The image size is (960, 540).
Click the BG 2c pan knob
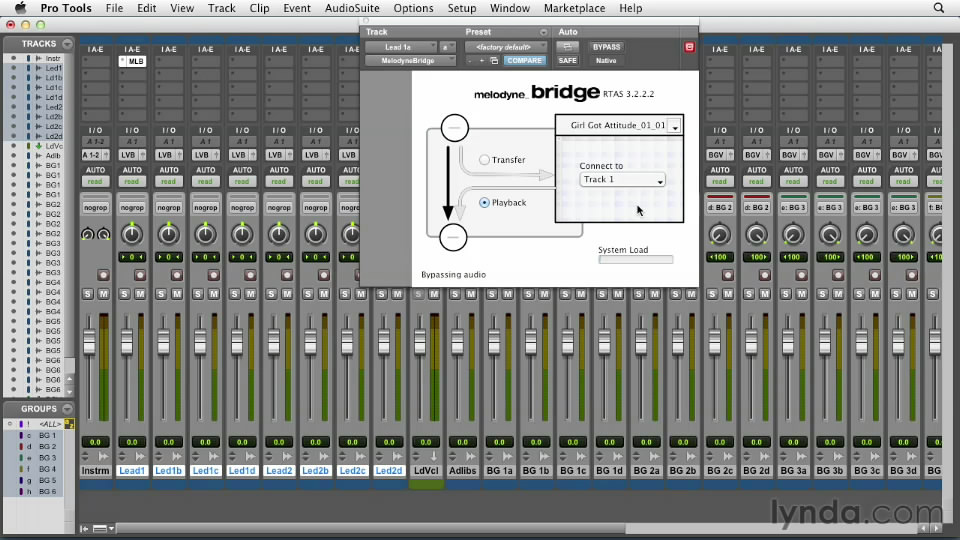tap(719, 234)
